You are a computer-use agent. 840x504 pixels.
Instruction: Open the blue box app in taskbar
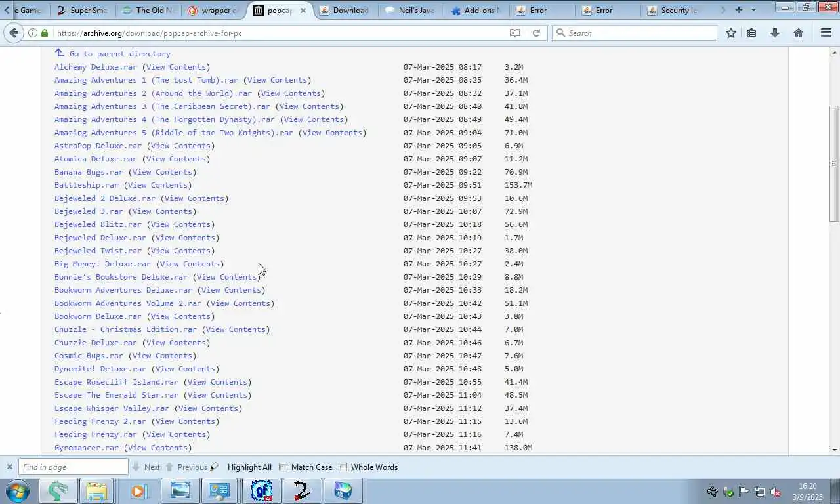coord(343,491)
